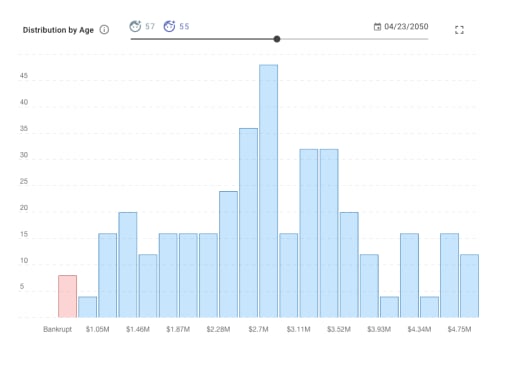
Task: Click the $2.28M axis label
Action: [x=218, y=329]
